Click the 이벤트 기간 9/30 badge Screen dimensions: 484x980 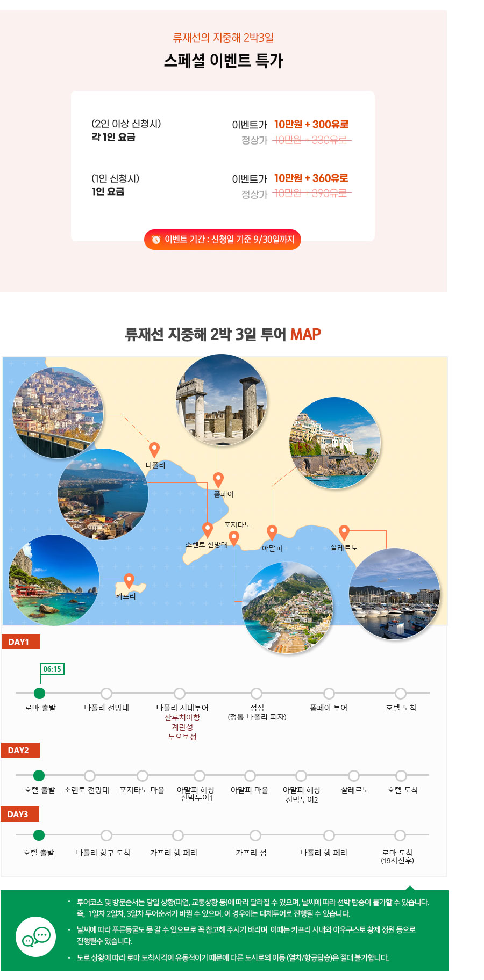[222, 240]
